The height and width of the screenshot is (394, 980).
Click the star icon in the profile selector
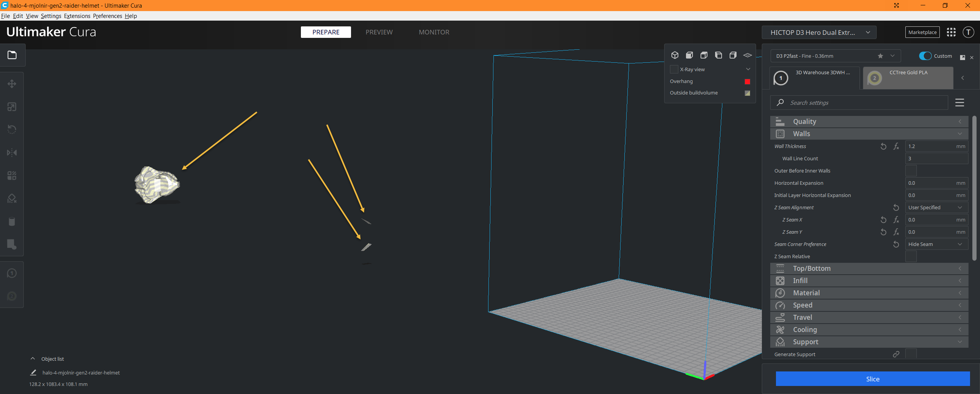[x=880, y=56]
